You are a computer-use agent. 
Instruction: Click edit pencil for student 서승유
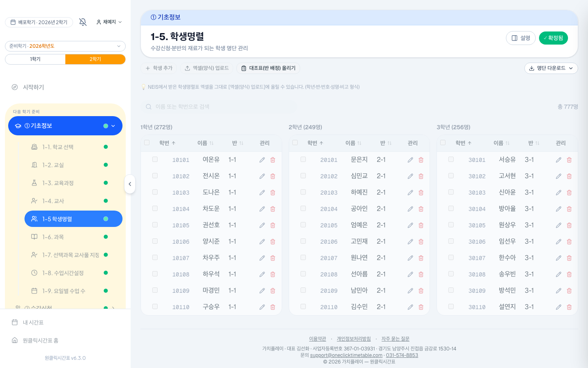tap(559, 160)
